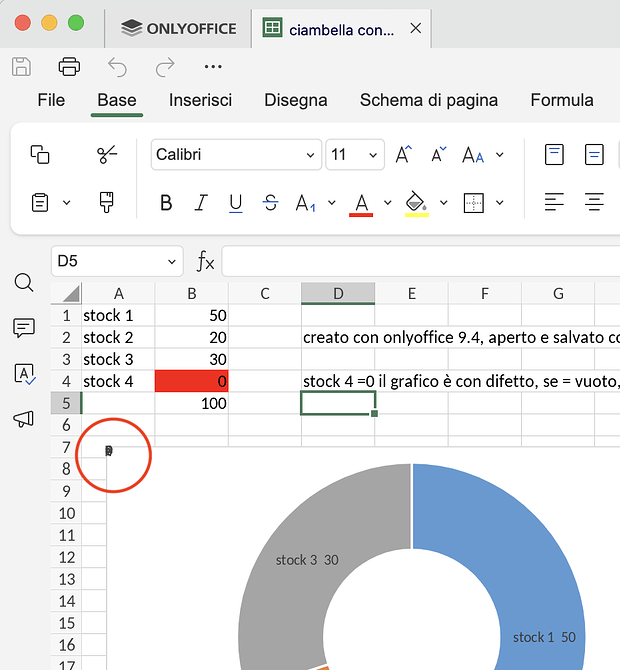Click the Subscript/Superscript A1 icon
The height and width of the screenshot is (670, 620).
[x=306, y=203]
